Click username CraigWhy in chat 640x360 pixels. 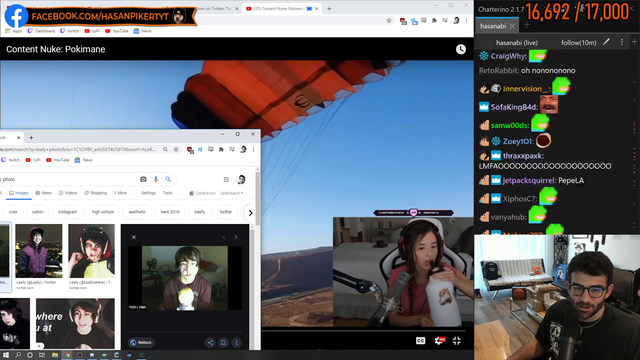tap(509, 56)
